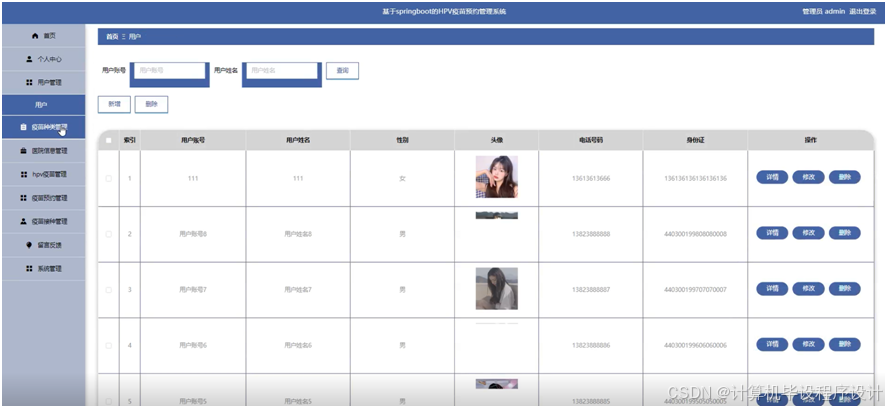
Task: Click phone number 13823888888
Action: coord(591,234)
